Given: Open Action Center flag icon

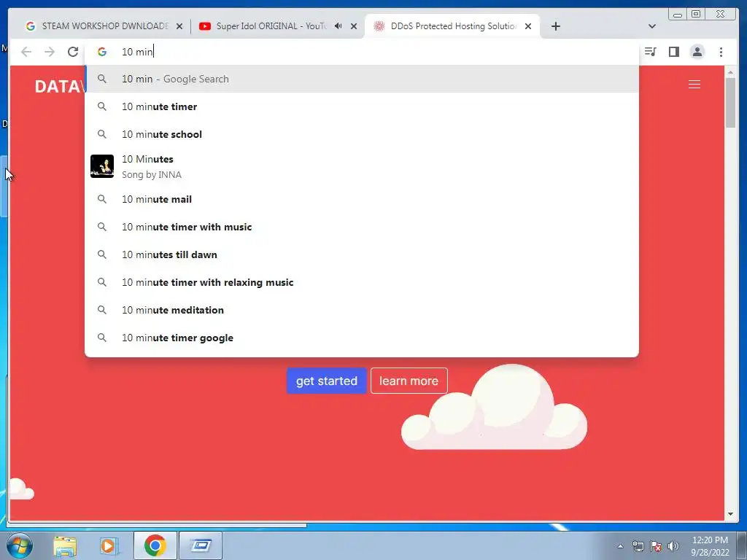Looking at the screenshot, I should coord(656,546).
